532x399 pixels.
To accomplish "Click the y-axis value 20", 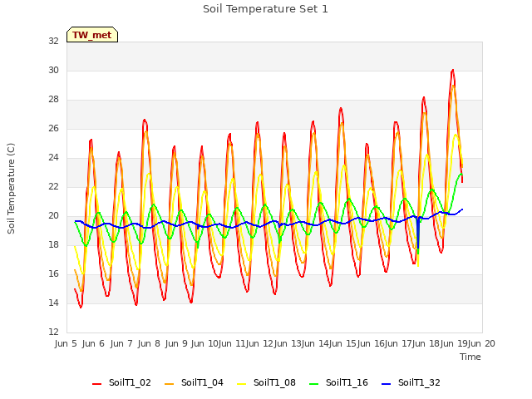I will pyautogui.click(x=53, y=216).
